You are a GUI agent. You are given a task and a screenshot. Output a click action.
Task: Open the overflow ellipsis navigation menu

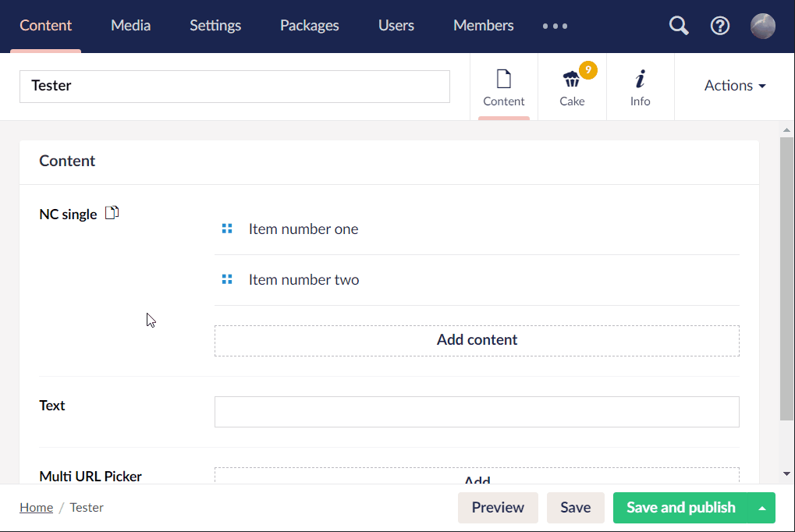[x=555, y=26]
